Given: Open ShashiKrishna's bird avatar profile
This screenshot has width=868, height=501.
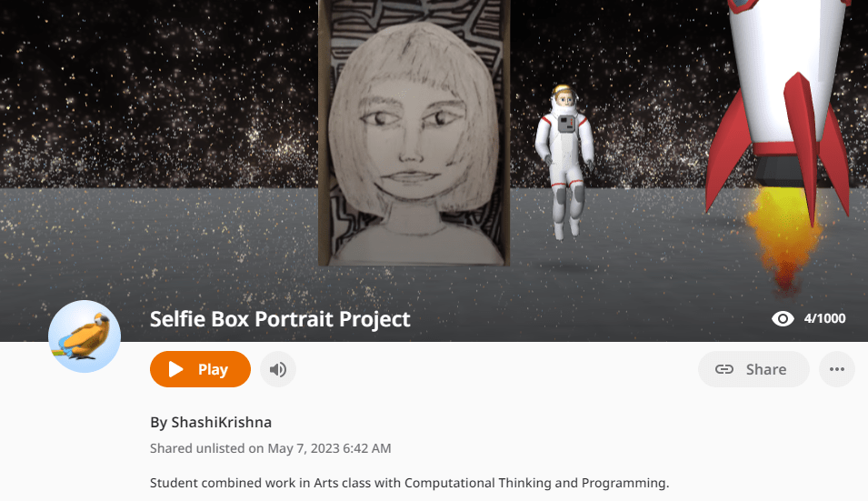Looking at the screenshot, I should tap(85, 336).
